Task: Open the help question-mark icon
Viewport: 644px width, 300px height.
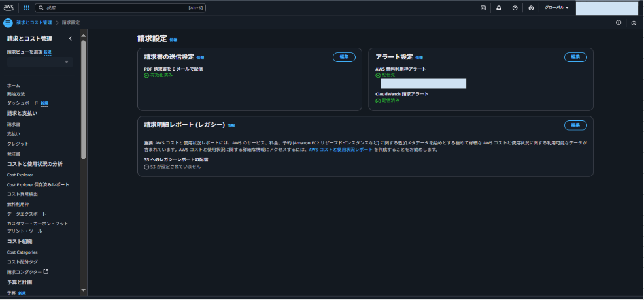Action: pyautogui.click(x=515, y=8)
